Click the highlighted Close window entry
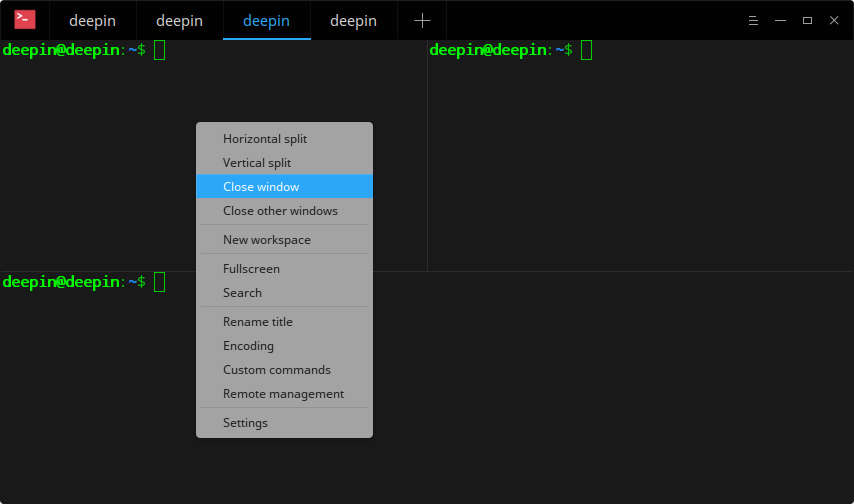The height and width of the screenshot is (504, 854). [261, 187]
